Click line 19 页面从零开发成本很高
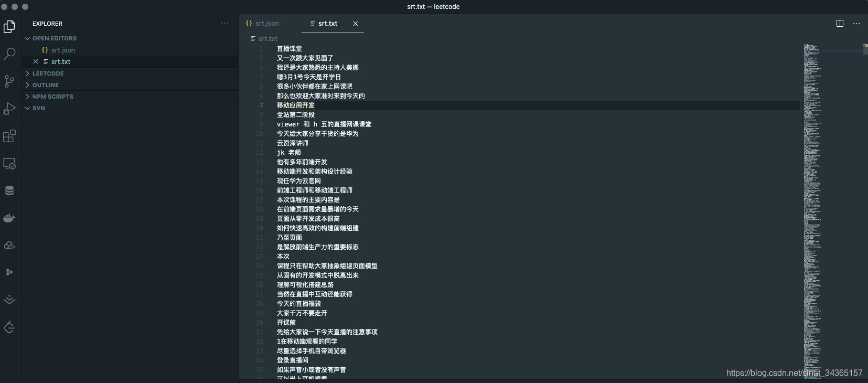The width and height of the screenshot is (868, 383). pyautogui.click(x=308, y=219)
